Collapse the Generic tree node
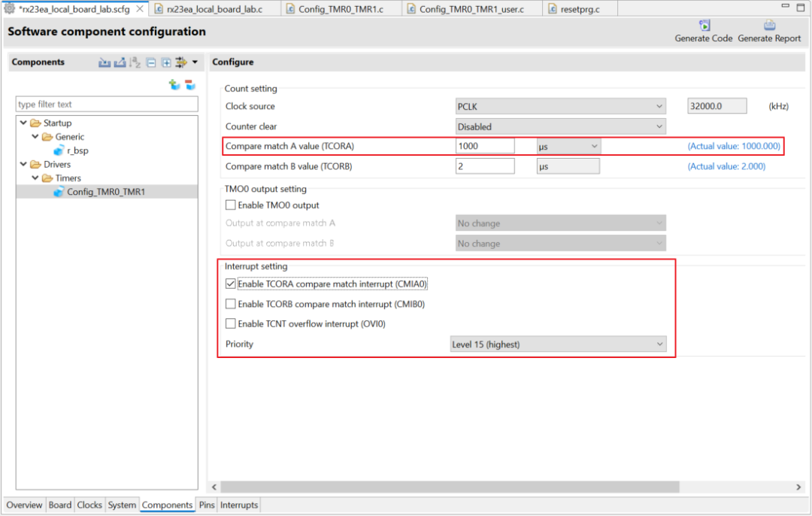This screenshot has height=516, width=812. coord(35,137)
